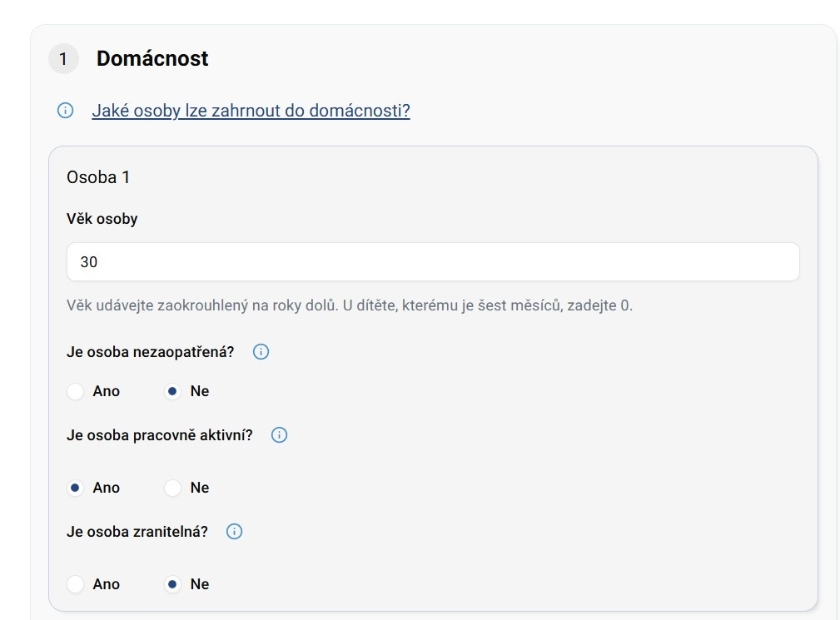Pick "Ne" under "Je osoba pracovně aktivní?"
Viewport: 840px width, 620px height.
172,488
